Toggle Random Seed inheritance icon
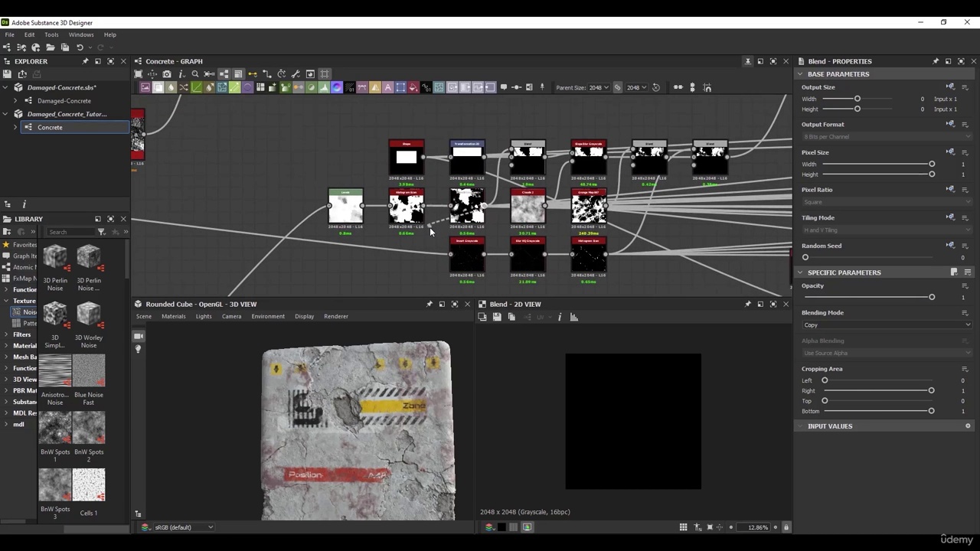980x551 pixels. (x=950, y=246)
